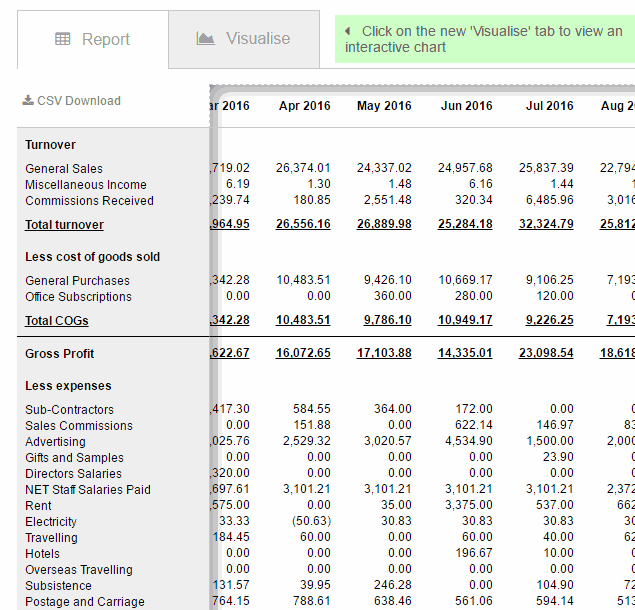Screen dimensions: 635x610
Task: Click the Visualise chart icon
Action: pyautogui.click(x=205, y=39)
